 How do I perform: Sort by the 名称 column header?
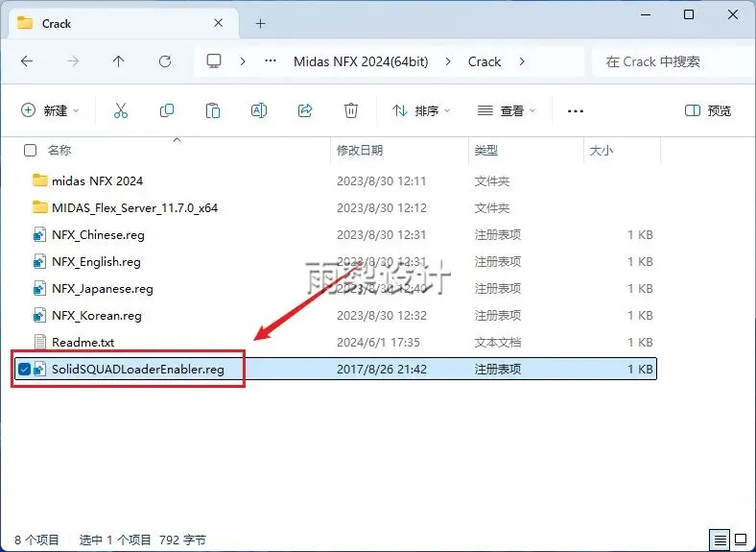[59, 151]
